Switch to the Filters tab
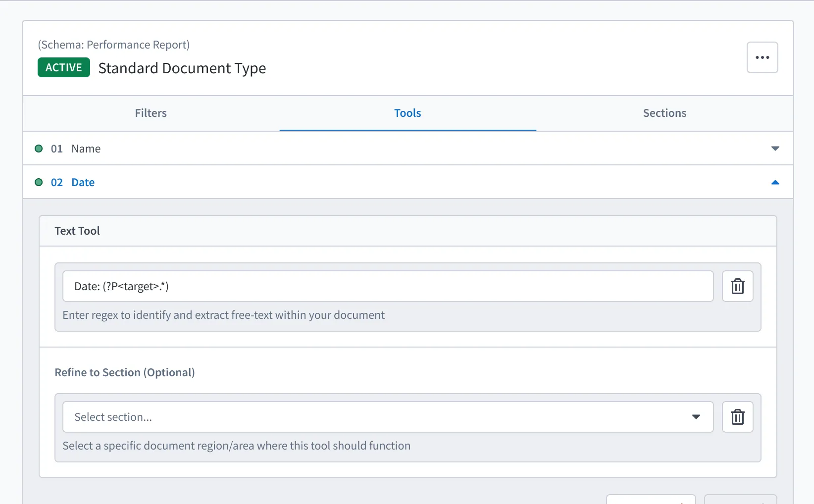The image size is (814, 504). [151, 113]
